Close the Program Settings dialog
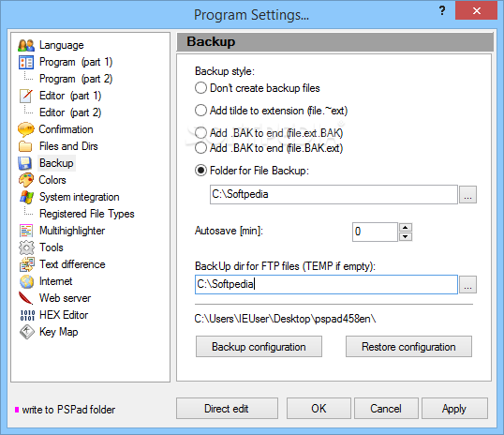The height and width of the screenshot is (435, 504). (476, 10)
